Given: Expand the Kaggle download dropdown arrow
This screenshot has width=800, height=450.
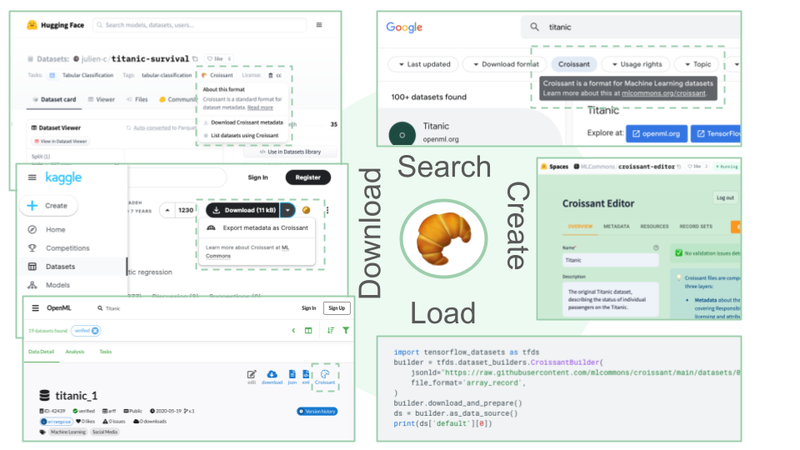Looking at the screenshot, I should (288, 210).
